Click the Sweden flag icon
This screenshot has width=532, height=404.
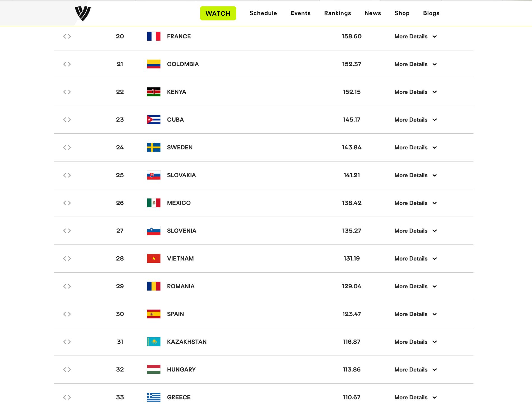[154, 147]
